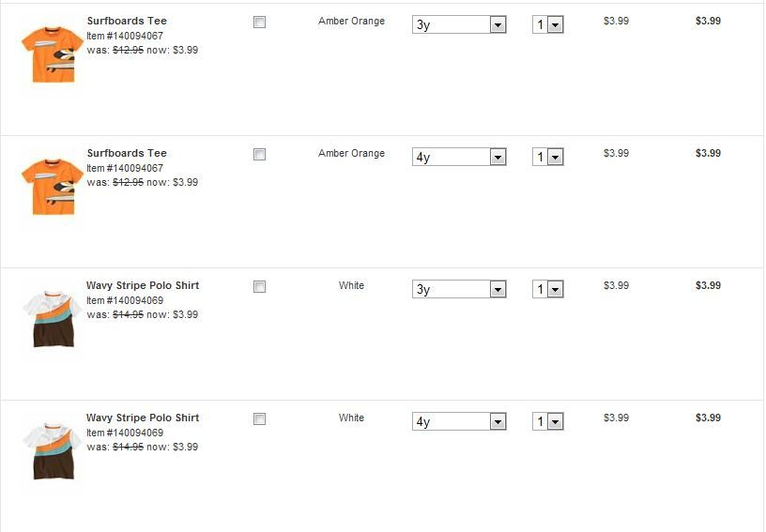The height and width of the screenshot is (532, 766).
Task: Tick the checkbox for the 4y Surfboards Tee
Action: tap(260, 155)
